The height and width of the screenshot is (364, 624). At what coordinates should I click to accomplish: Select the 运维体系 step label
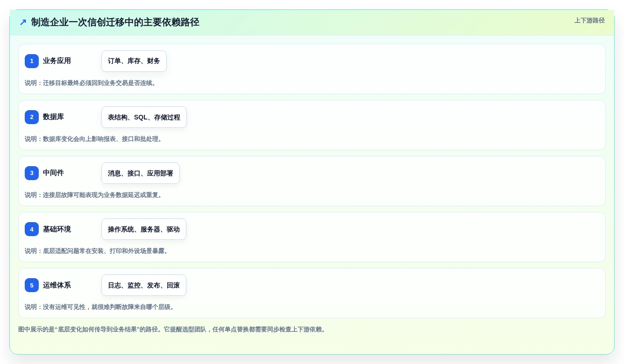(57, 285)
